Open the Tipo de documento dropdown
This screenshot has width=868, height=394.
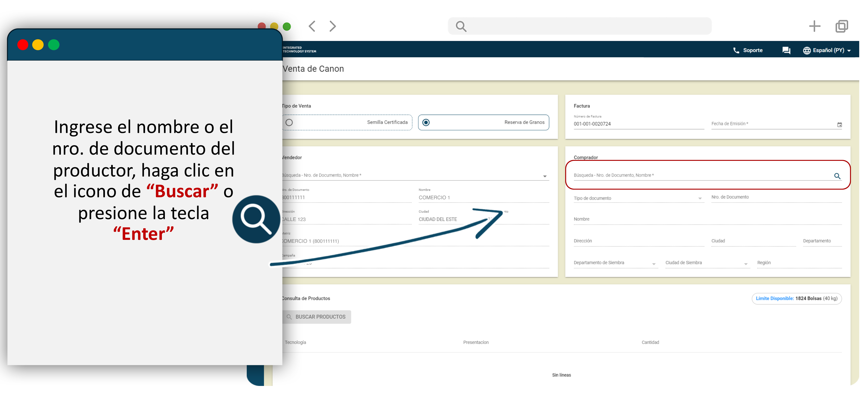[700, 199]
